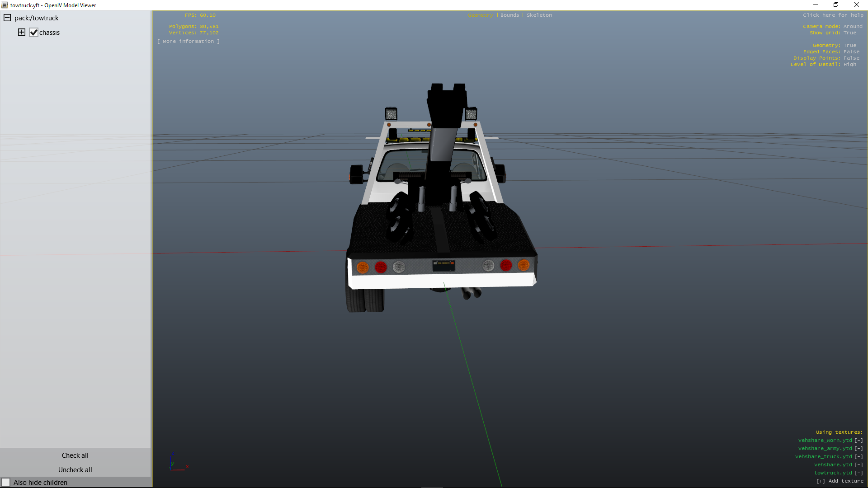Switch to the Bounds view tab
This screenshot has width=868, height=488.
509,15
